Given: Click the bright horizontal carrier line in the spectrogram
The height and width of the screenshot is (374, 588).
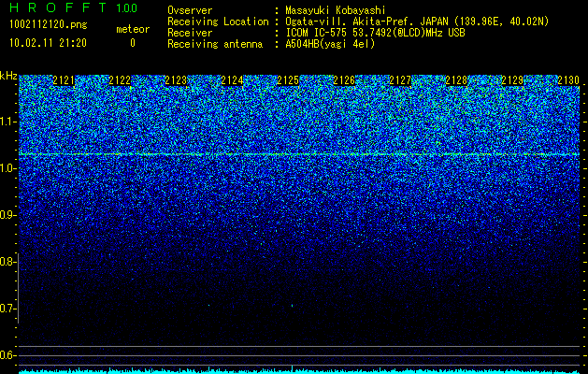Looking at the screenshot, I should [299, 154].
